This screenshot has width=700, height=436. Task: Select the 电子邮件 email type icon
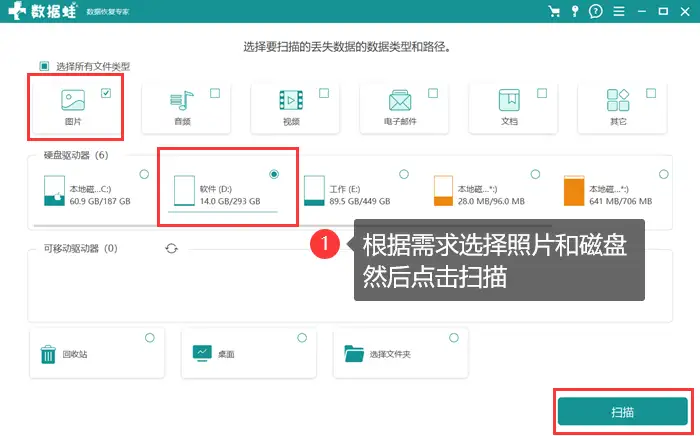click(x=400, y=100)
